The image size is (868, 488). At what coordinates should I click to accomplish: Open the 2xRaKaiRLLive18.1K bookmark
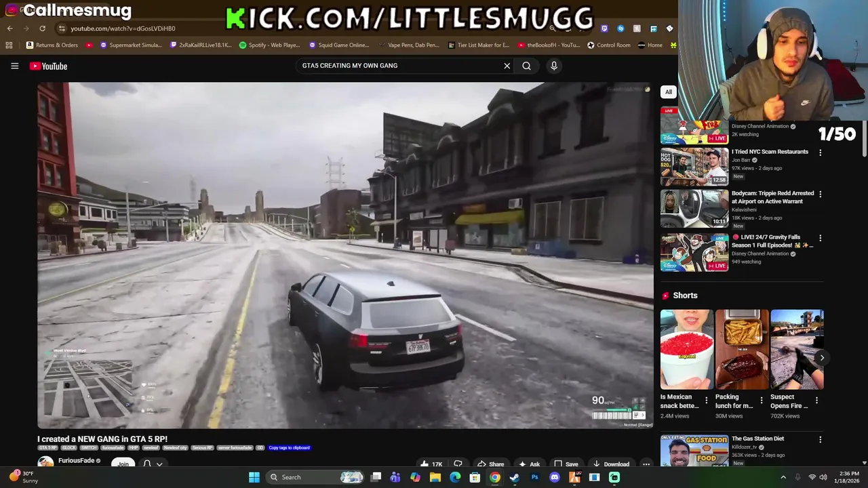point(201,45)
